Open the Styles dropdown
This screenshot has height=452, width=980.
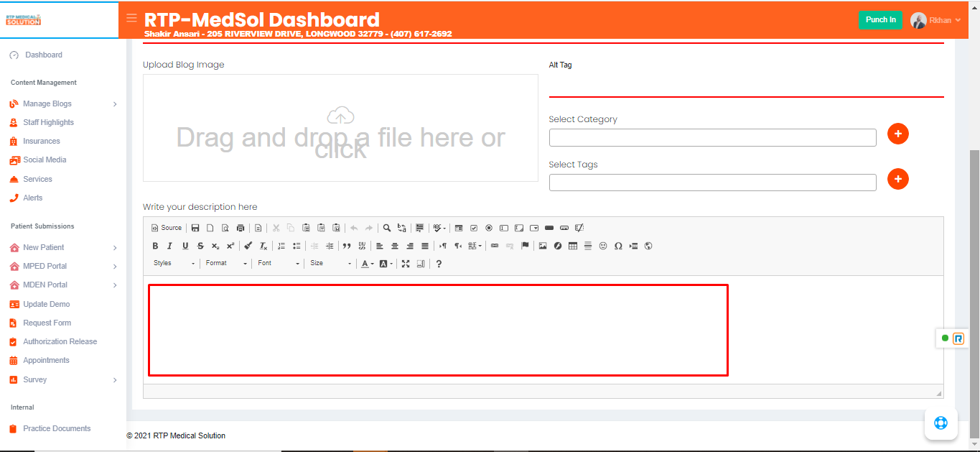[x=174, y=264]
